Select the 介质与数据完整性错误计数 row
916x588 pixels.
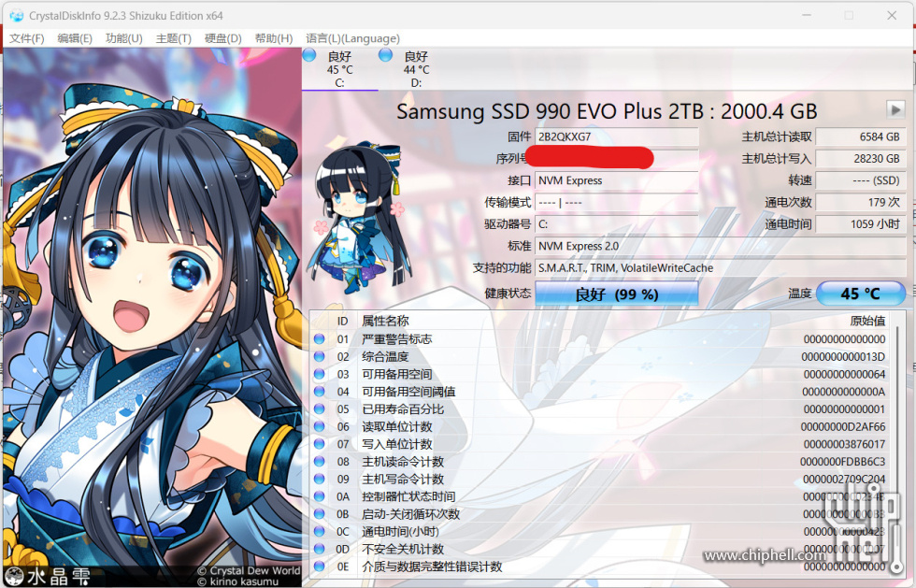coord(600,566)
